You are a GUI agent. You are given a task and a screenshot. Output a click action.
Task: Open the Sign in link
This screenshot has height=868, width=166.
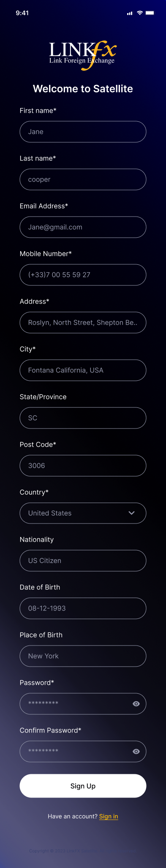109,816
